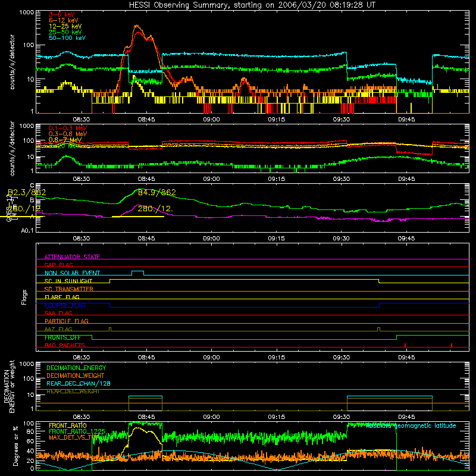Select the AAZ_FLAG label
The image size is (476, 476).
point(58,329)
